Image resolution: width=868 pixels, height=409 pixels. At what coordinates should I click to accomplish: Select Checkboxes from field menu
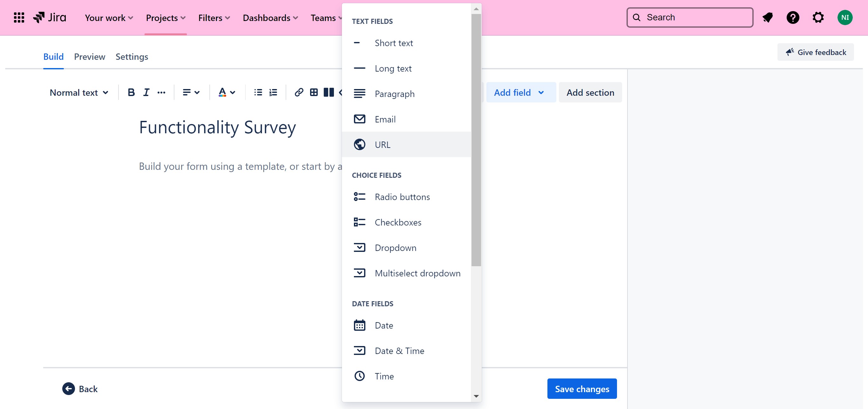pyautogui.click(x=397, y=222)
